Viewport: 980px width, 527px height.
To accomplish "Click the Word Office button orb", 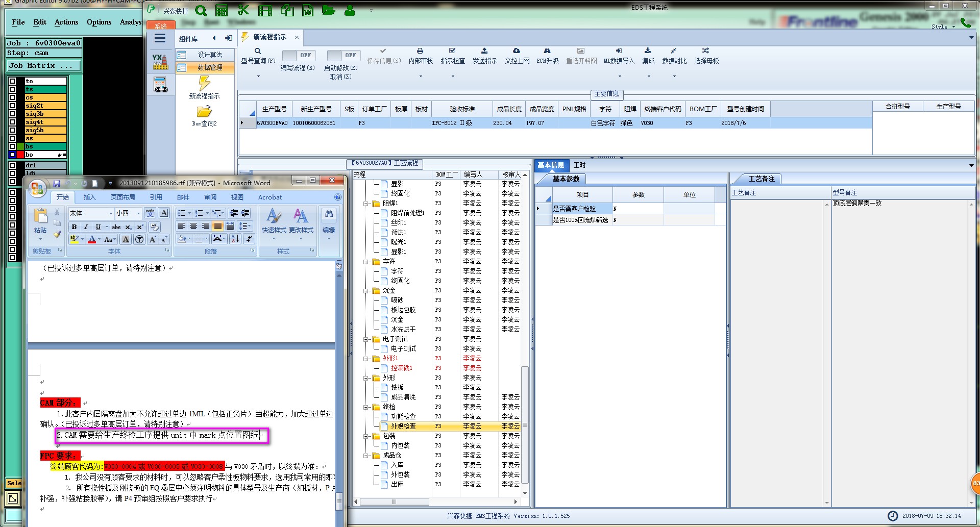I will (37, 189).
